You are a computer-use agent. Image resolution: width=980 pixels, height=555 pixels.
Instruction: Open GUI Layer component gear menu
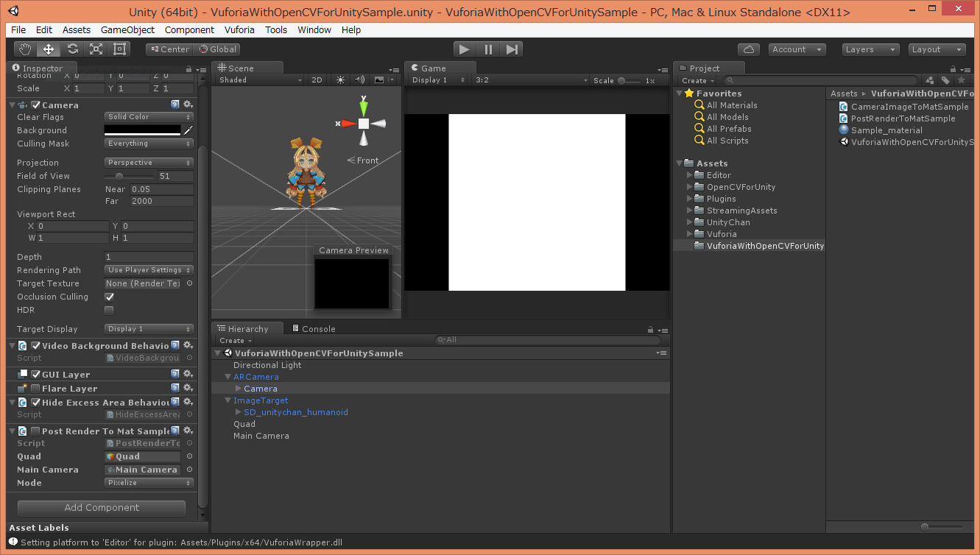pyautogui.click(x=188, y=375)
